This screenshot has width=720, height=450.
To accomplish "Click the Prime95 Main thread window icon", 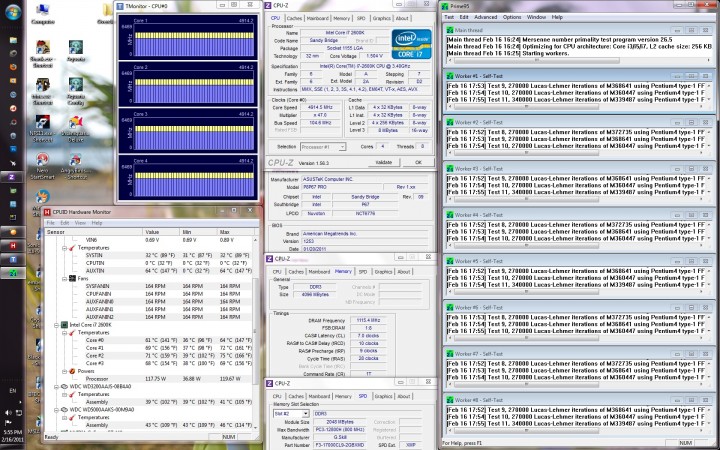I will pos(450,30).
